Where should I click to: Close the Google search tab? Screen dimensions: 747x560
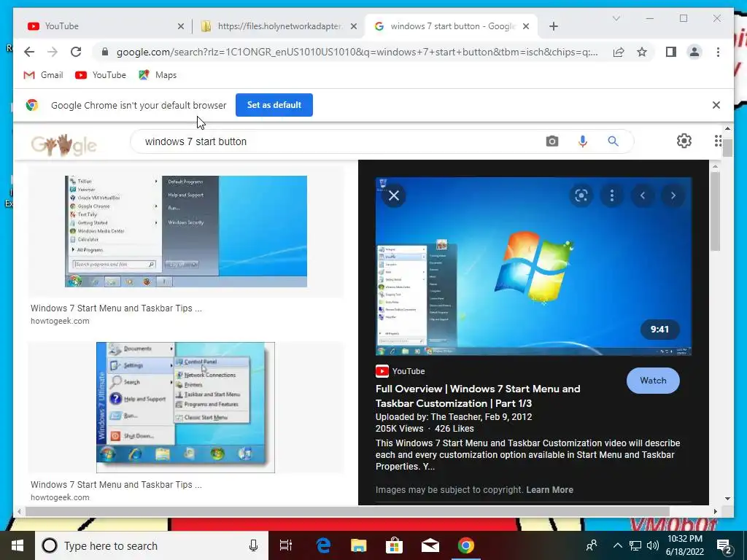(x=526, y=26)
